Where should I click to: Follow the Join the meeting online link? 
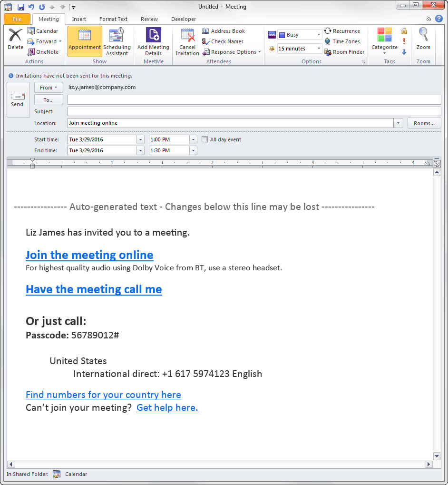(89, 255)
